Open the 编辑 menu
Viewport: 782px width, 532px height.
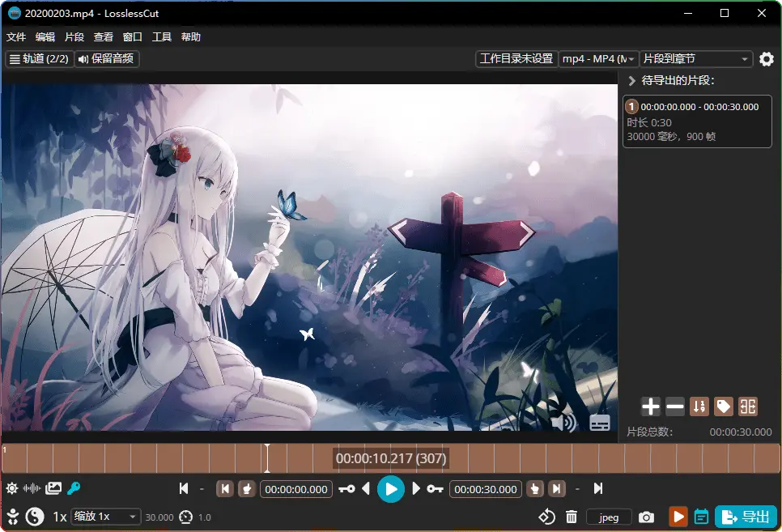45,37
